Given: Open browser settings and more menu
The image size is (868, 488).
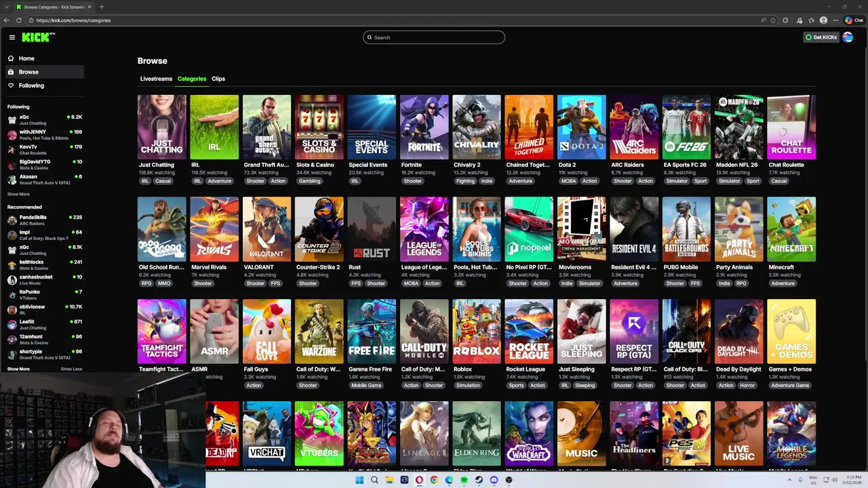Looking at the screenshot, I should pos(835,20).
